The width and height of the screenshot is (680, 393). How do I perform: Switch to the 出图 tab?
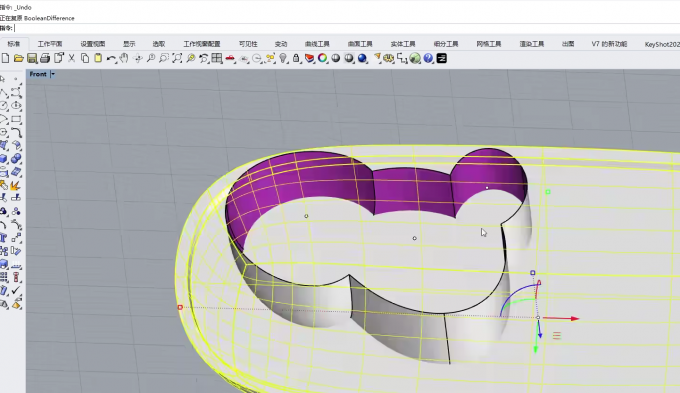pos(568,44)
